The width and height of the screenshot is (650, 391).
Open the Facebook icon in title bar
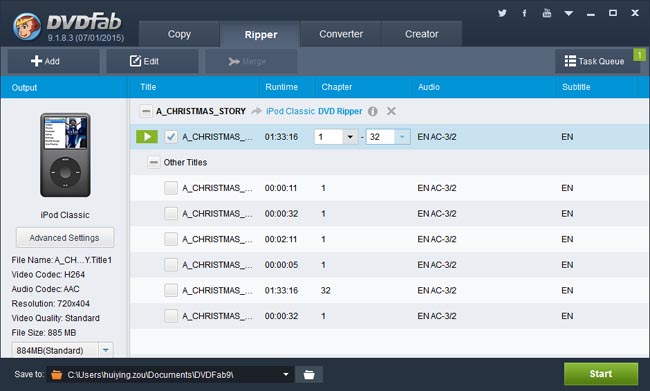click(524, 13)
